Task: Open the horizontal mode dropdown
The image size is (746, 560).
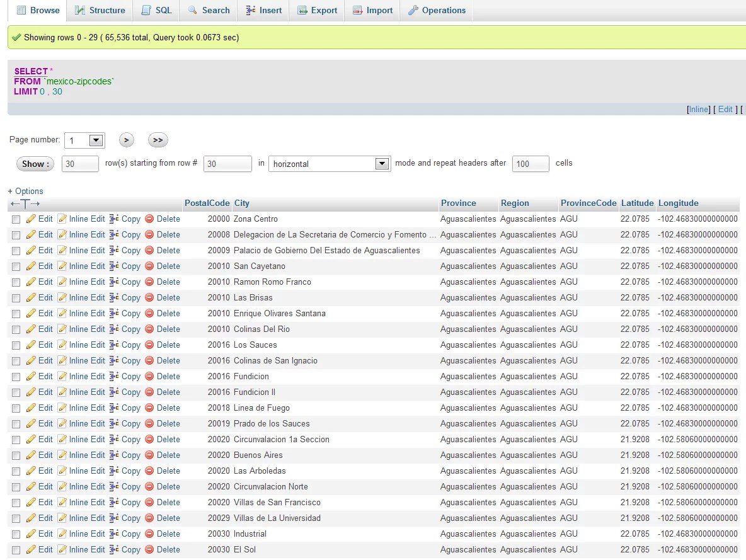Action: pos(329,163)
